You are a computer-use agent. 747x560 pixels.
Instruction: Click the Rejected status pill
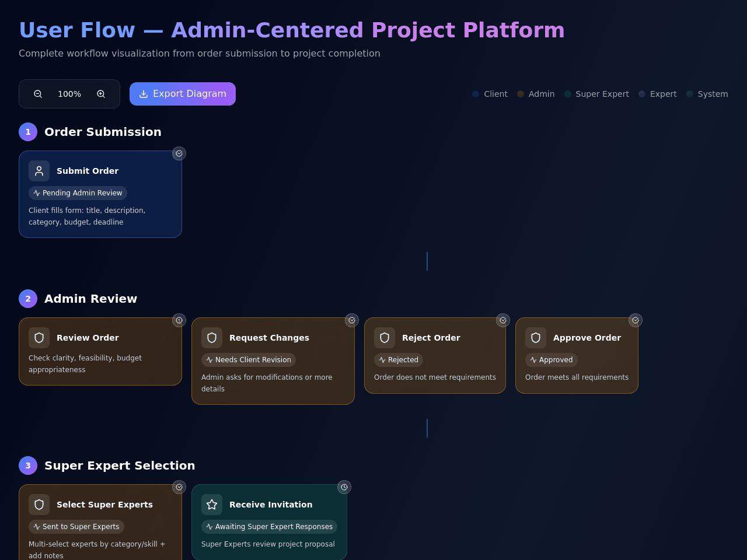tap(399, 360)
